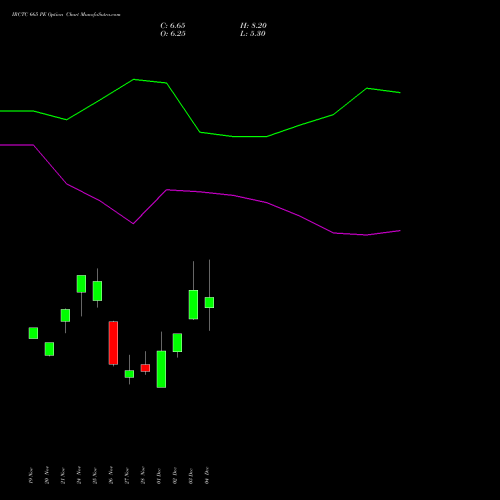Click the 20 Nov date label
Viewport: 500px width, 500px height.
[47, 476]
